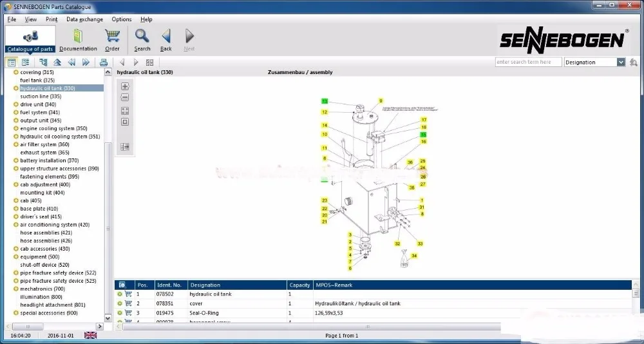Click the greyed Next arrow button
This screenshot has width=644, height=344.
pyautogui.click(x=189, y=40)
